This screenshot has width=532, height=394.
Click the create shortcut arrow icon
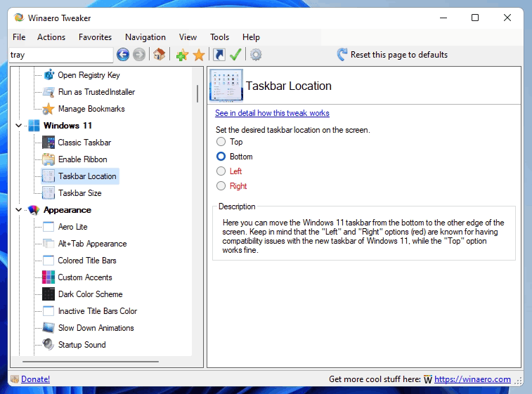click(219, 55)
